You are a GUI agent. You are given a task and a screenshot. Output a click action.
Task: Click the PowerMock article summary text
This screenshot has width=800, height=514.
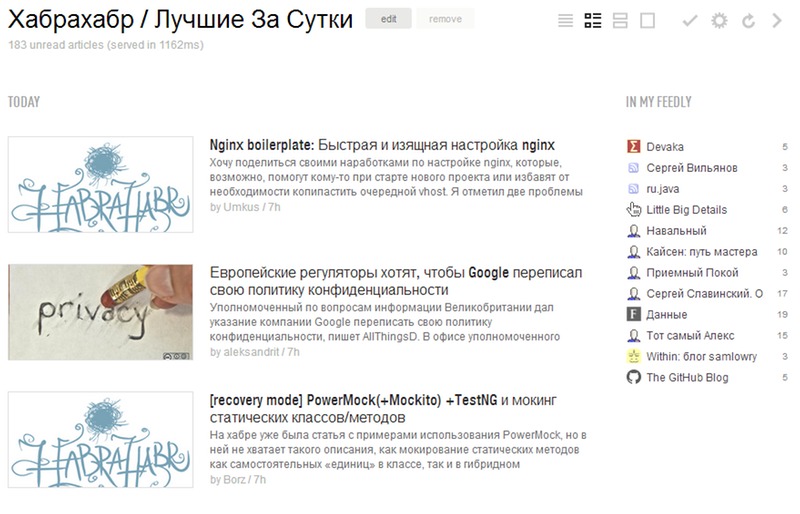click(398, 450)
